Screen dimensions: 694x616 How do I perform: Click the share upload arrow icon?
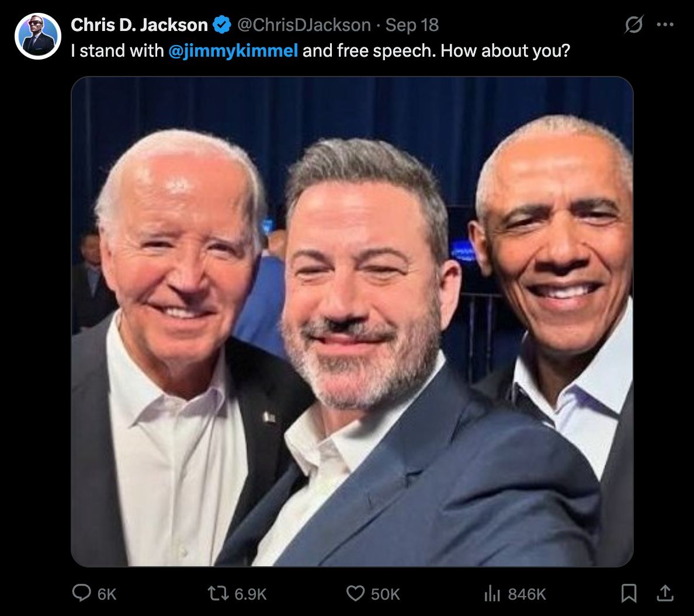[665, 593]
